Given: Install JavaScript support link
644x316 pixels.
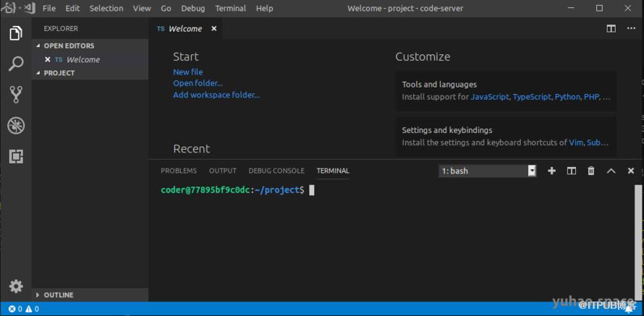Looking at the screenshot, I should point(490,98).
